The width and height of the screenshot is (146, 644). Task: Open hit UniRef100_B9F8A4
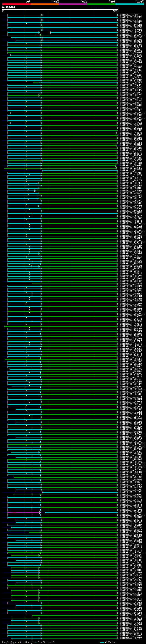(131, 163)
